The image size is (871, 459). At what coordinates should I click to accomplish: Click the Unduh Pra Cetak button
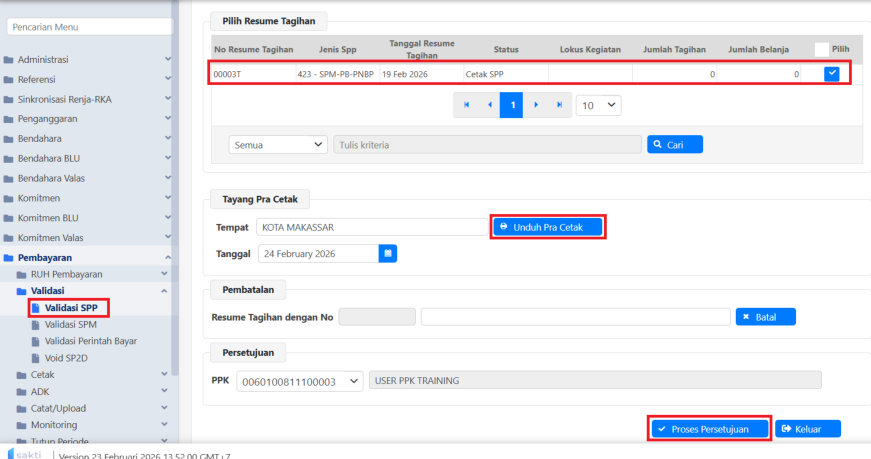click(x=548, y=227)
